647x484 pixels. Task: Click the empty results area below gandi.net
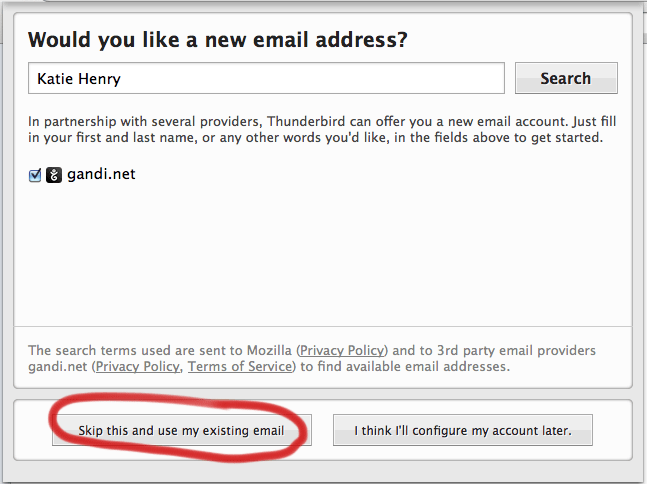323,256
